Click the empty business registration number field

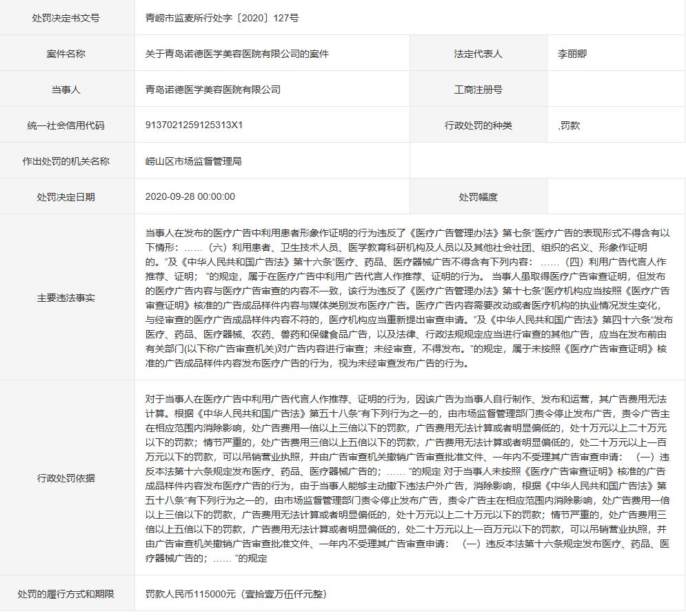[x=615, y=88]
